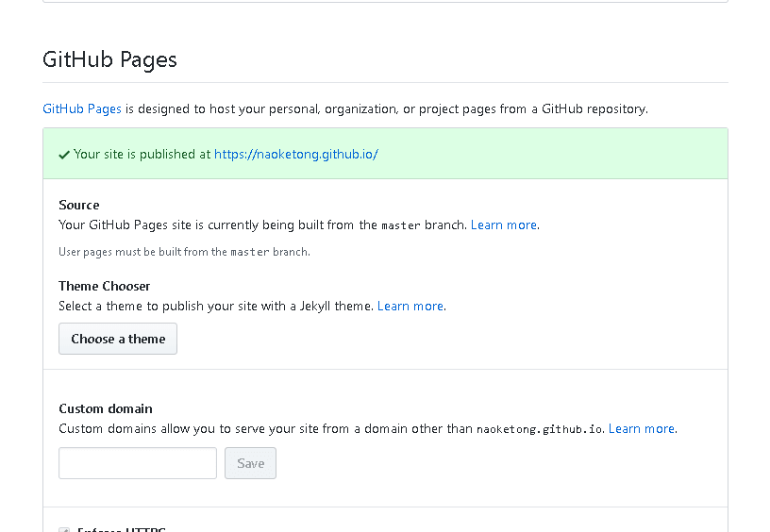
Task: Click the Choose a theme button
Action: pyautogui.click(x=118, y=340)
